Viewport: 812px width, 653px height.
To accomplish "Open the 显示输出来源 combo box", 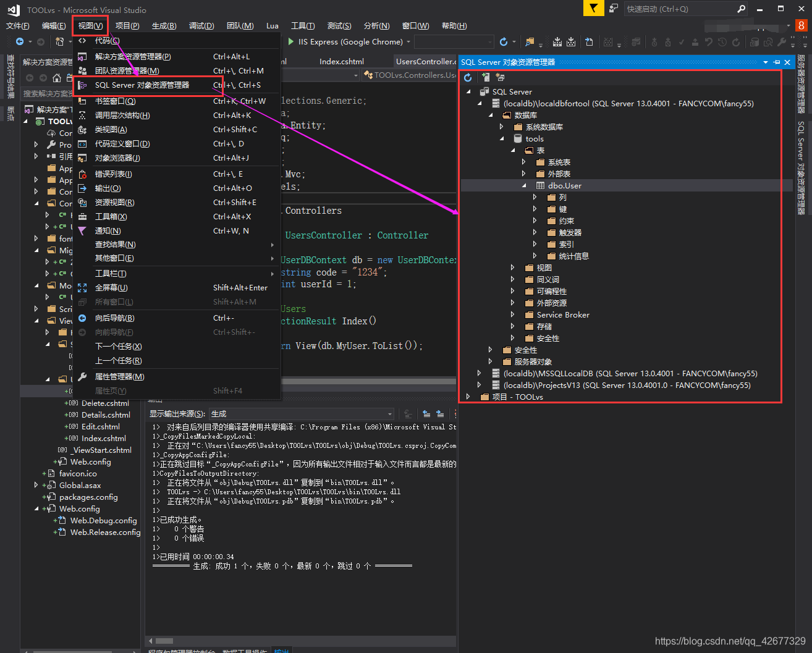I will tap(302, 414).
